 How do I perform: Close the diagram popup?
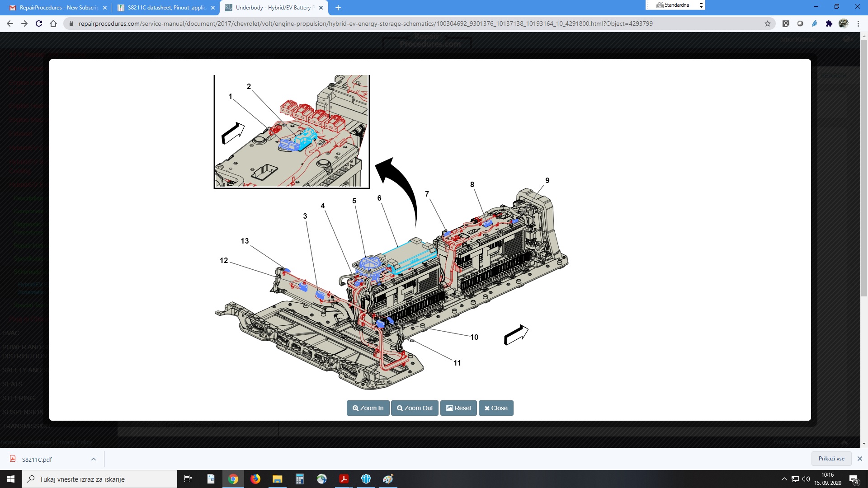(x=496, y=408)
